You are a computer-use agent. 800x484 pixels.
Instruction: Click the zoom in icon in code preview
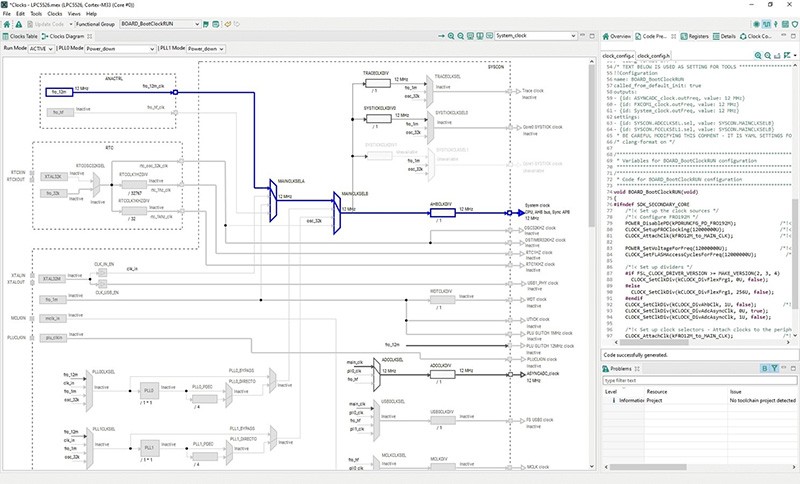755,56
